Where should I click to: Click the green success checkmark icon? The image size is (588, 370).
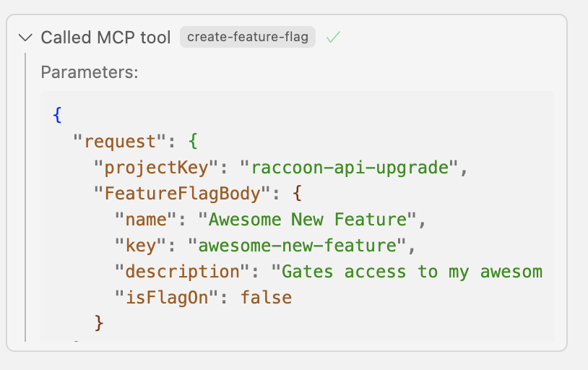[333, 38]
